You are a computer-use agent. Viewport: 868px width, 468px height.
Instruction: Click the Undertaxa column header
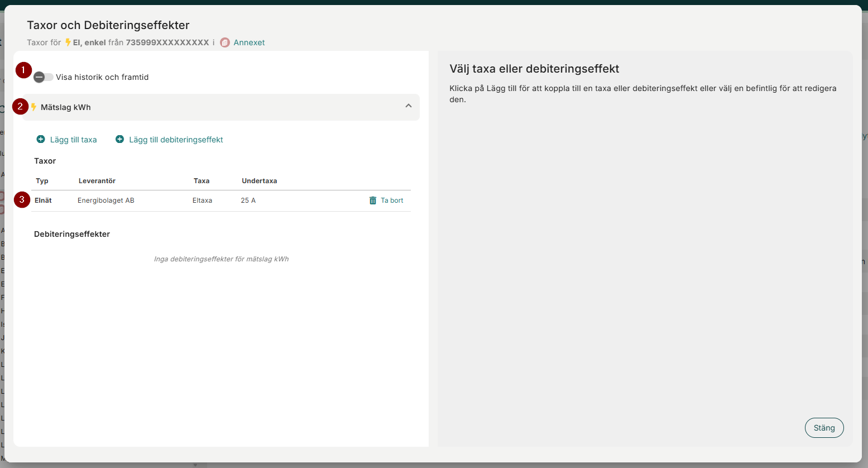pos(259,181)
